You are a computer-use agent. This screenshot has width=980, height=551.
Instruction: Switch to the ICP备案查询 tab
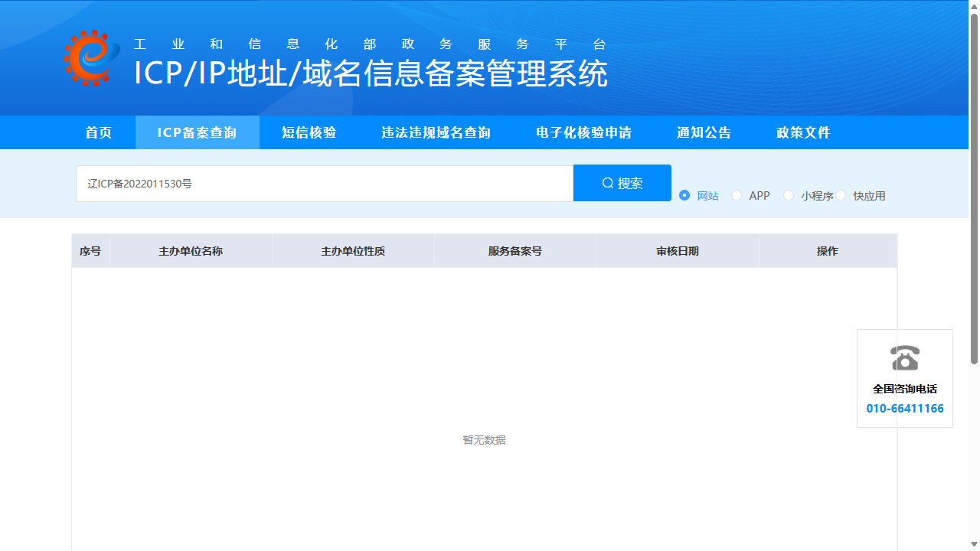(x=198, y=132)
